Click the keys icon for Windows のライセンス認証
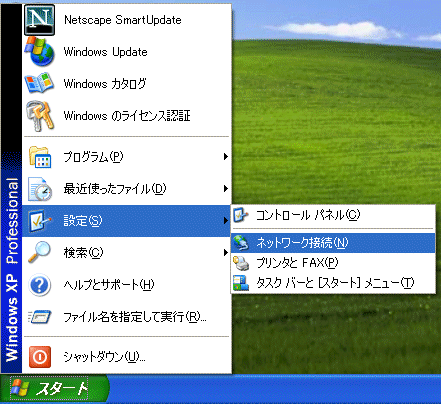This screenshot has height=404, width=441. pyautogui.click(x=40, y=116)
